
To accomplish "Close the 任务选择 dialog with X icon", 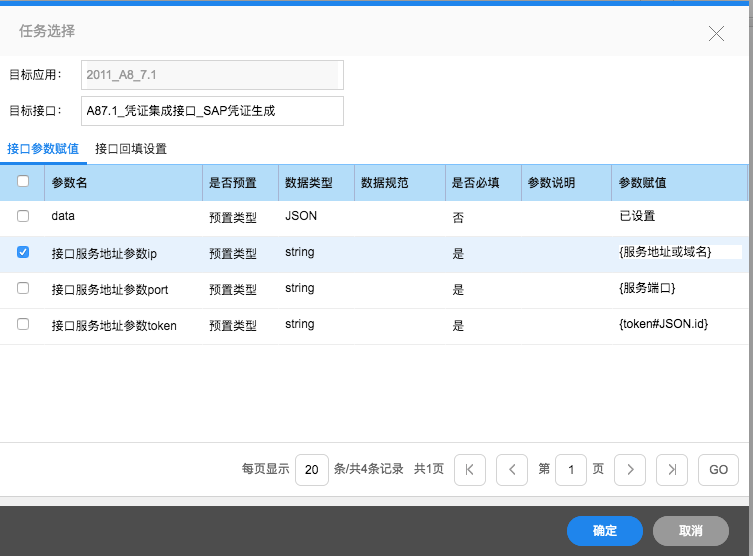I will [716, 33].
